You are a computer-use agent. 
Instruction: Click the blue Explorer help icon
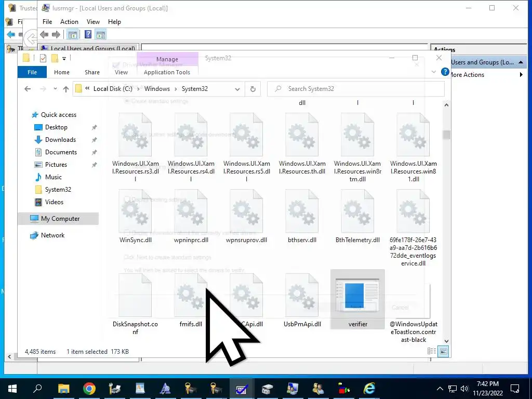point(445,72)
